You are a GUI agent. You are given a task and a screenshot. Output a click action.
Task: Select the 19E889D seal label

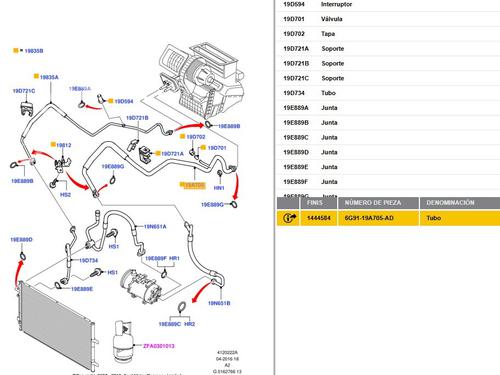tap(21, 240)
